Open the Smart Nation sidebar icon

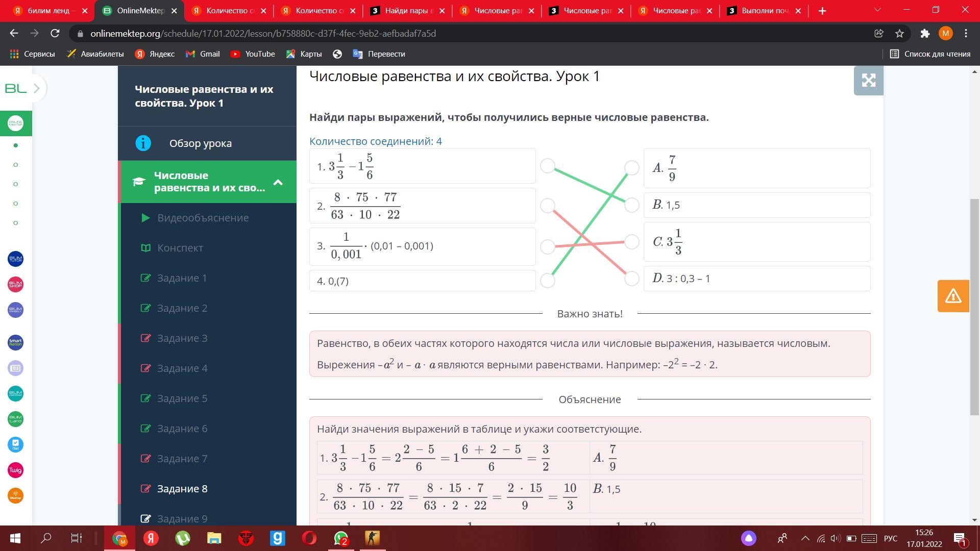[15, 342]
